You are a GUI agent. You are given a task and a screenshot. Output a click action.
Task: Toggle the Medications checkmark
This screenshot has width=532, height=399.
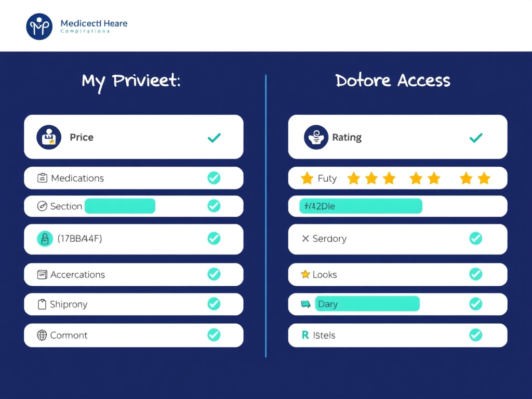214,178
